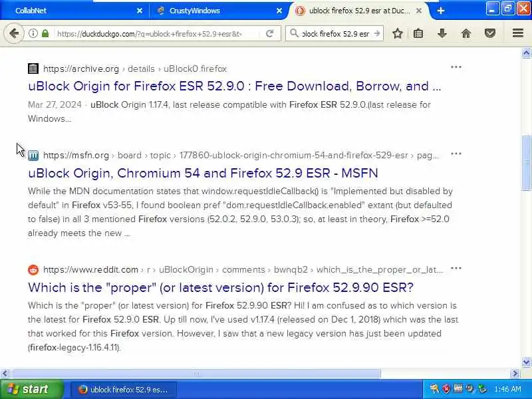Screen dimensions: 532x399
Task: Switch to the CrustyWindows tab
Action: pyautogui.click(x=217, y=11)
